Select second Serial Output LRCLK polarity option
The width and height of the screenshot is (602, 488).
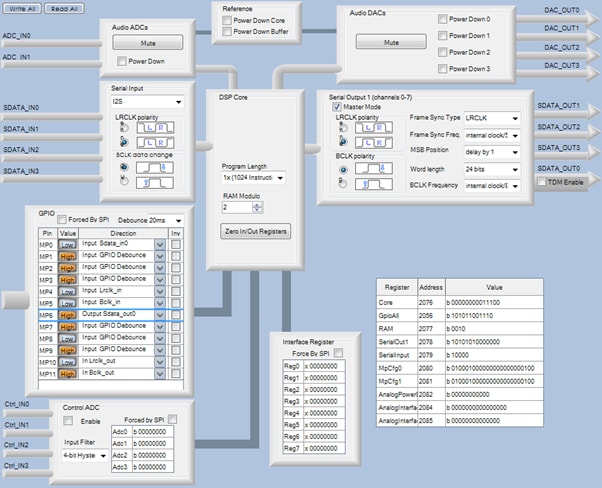click(x=343, y=142)
